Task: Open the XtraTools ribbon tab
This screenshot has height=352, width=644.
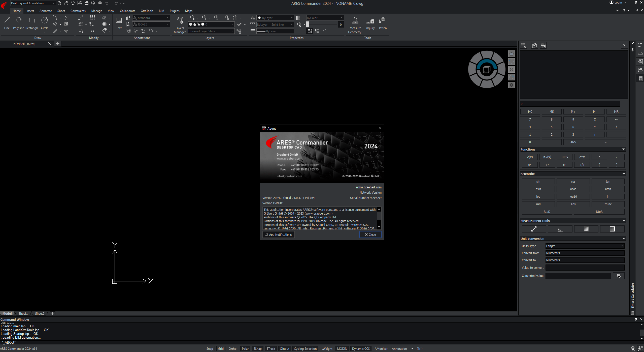Action: [x=147, y=11]
